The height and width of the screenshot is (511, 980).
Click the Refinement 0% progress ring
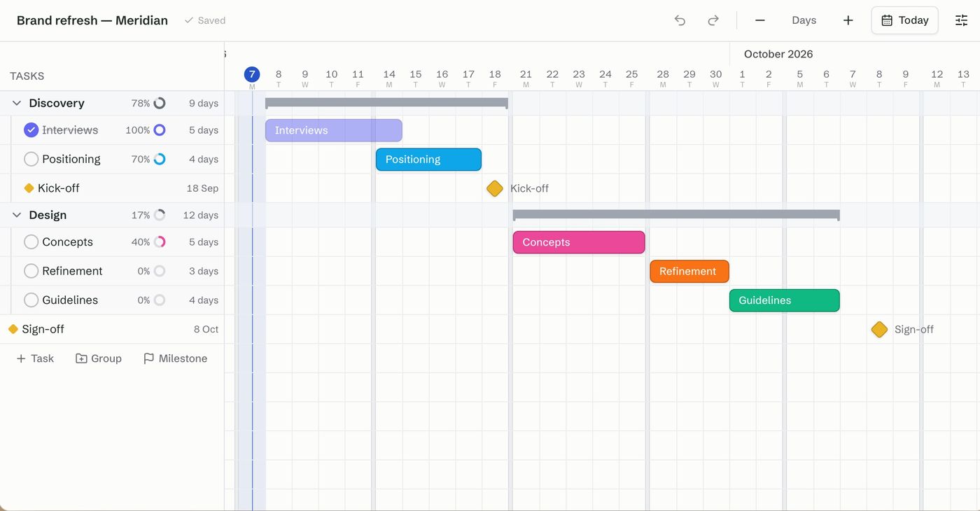pos(160,271)
